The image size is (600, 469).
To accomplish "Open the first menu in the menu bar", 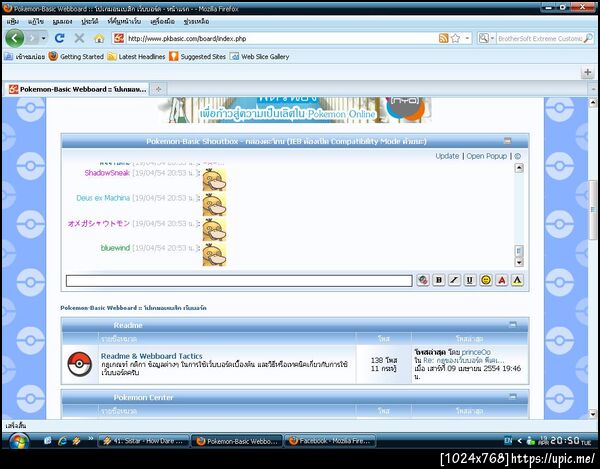I will 13,21.
